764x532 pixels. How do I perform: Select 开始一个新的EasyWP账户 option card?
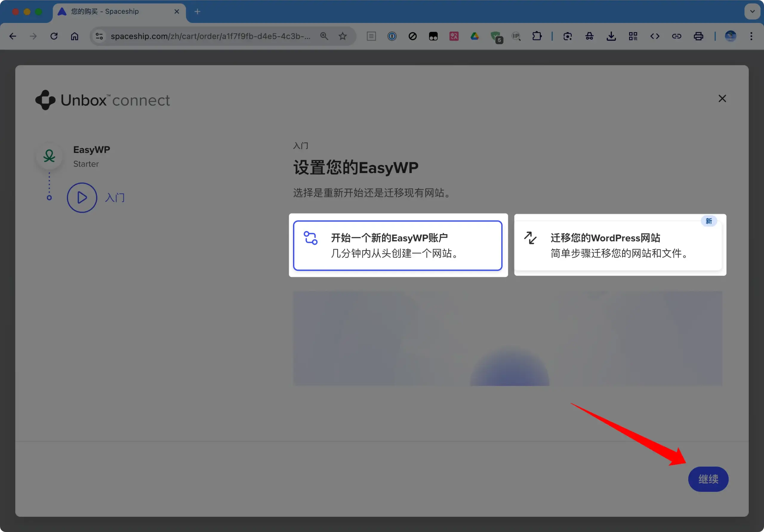tap(398, 245)
